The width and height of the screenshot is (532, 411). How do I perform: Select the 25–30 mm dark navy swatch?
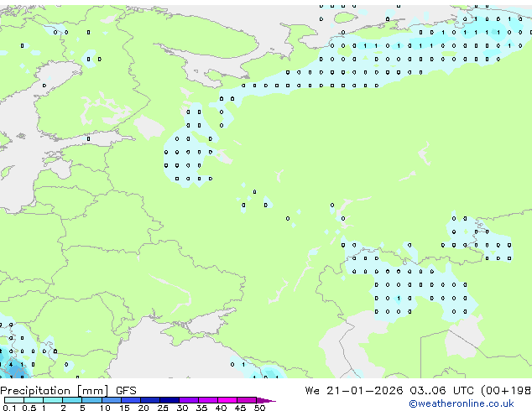coord(170,400)
